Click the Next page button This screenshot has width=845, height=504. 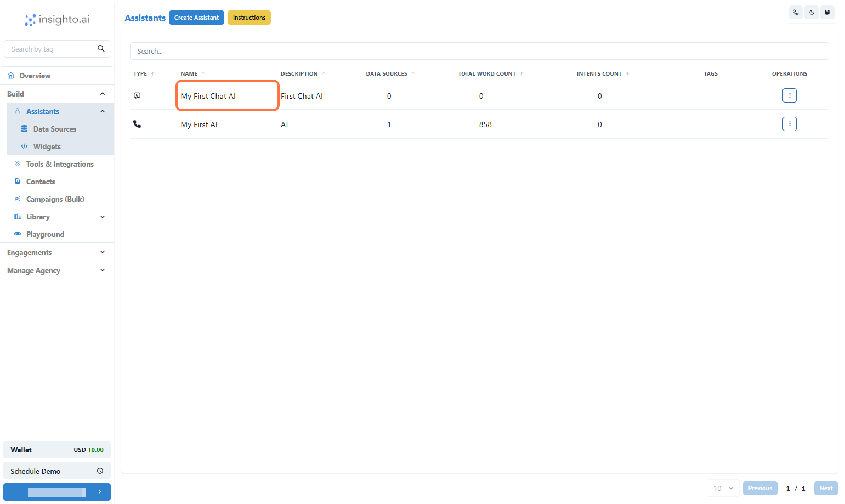826,488
